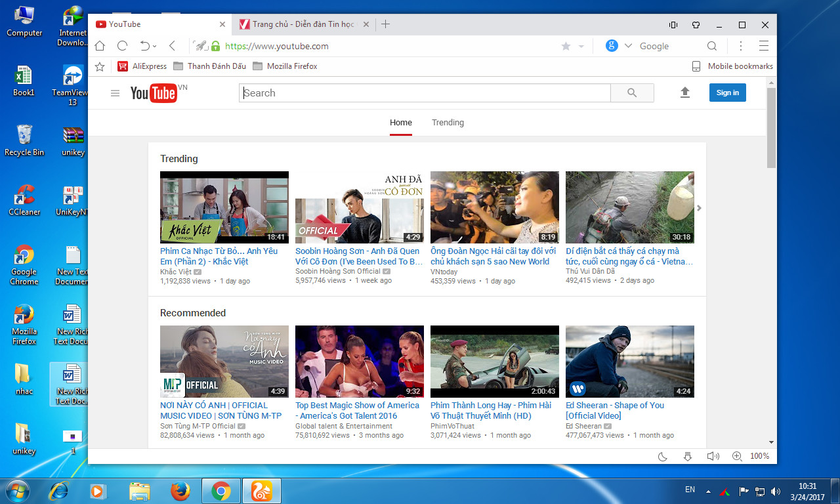The width and height of the screenshot is (840, 504).
Task: Open Ed Sheeran Shape of You thumbnail
Action: pyautogui.click(x=630, y=362)
